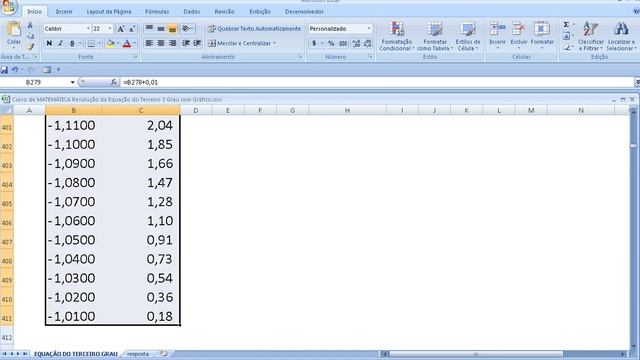Align text left
The width and height of the screenshot is (640, 360).
(x=149, y=43)
